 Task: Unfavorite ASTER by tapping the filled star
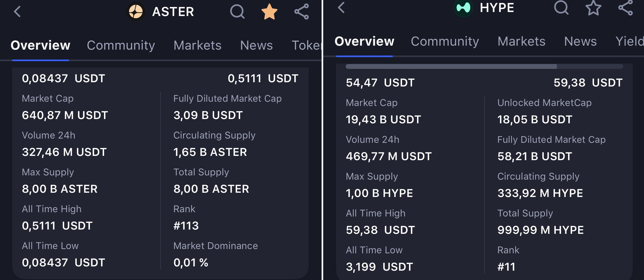tap(269, 11)
